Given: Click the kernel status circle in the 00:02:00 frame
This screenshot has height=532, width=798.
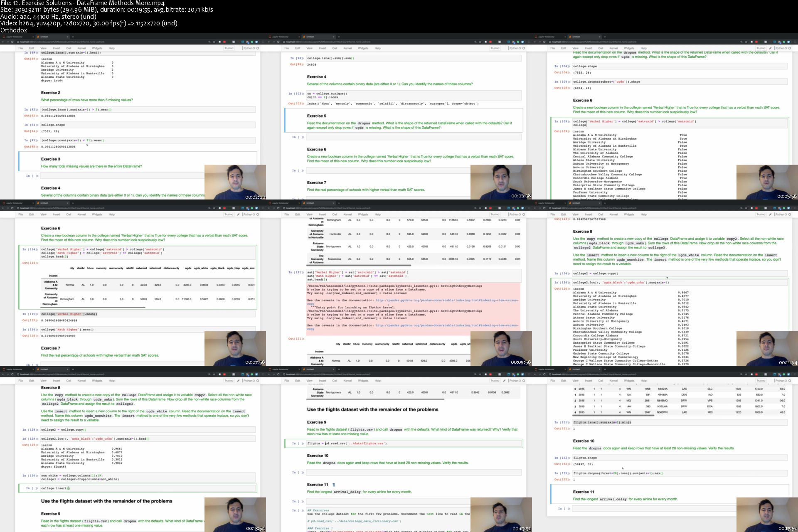Looking at the screenshot, I should 258,48.
